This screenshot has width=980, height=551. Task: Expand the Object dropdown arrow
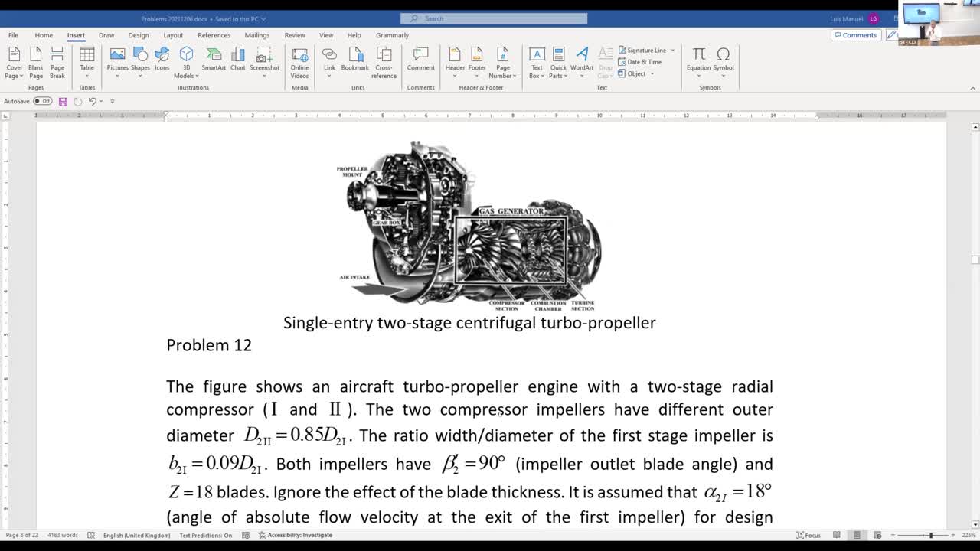tap(652, 74)
